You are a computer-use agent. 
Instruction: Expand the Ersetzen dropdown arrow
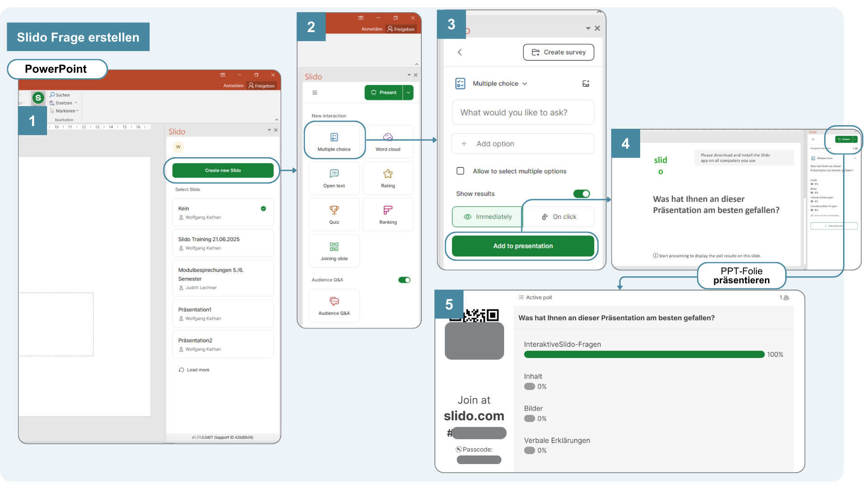click(x=76, y=103)
